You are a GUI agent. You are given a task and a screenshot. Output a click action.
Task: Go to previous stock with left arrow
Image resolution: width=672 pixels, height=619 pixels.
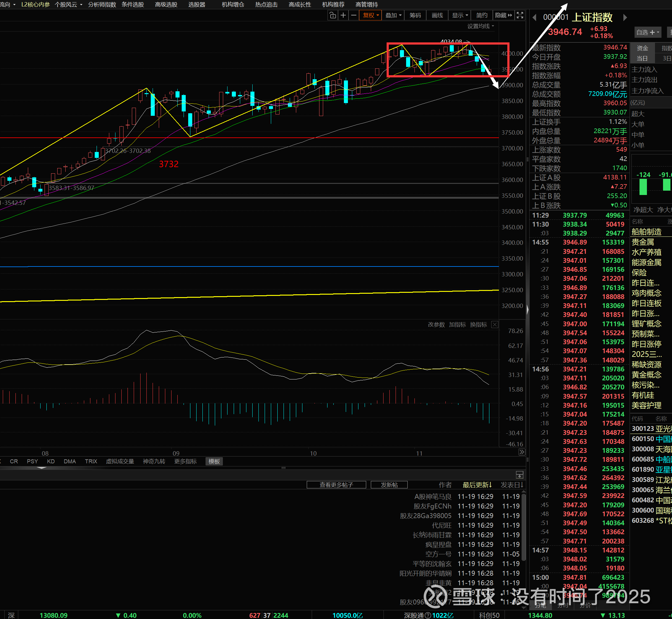pyautogui.click(x=534, y=17)
